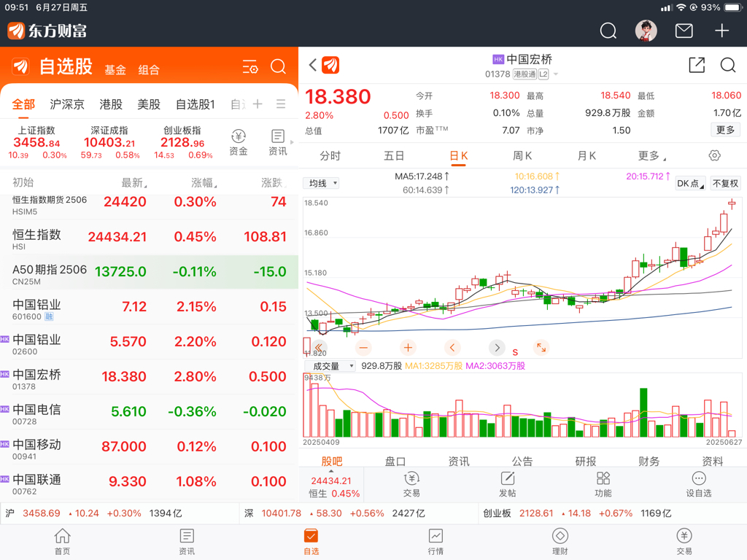Viewport: 747px width, 560px height.
Task: Share the 中国宏桥 stock page
Action: pyautogui.click(x=697, y=65)
